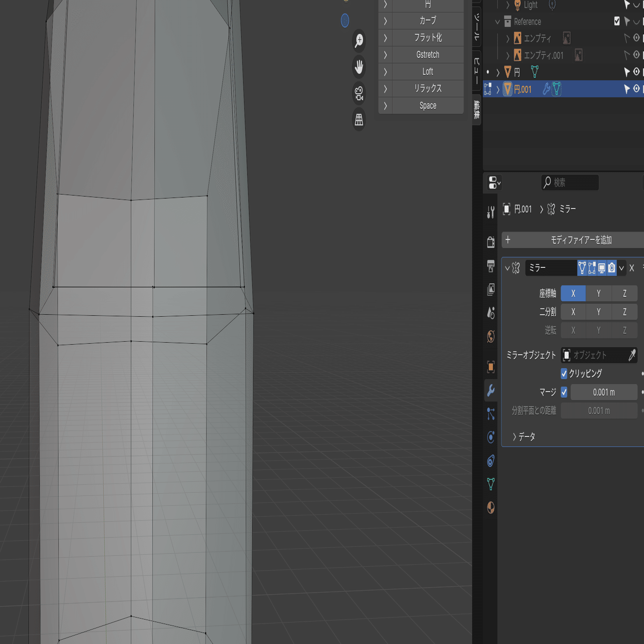The width and height of the screenshot is (644, 644).
Task: Click the マージ distance 0.001 m field
Action: [x=604, y=392]
